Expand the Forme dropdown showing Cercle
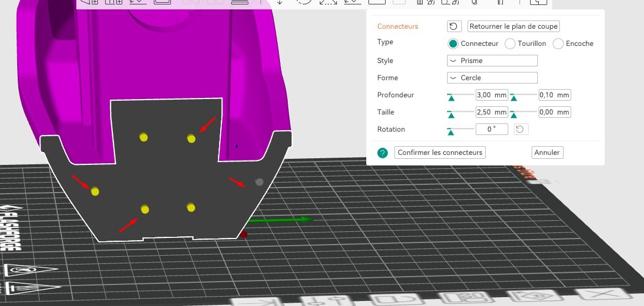Viewport: 644px width, 306px height. (x=492, y=78)
